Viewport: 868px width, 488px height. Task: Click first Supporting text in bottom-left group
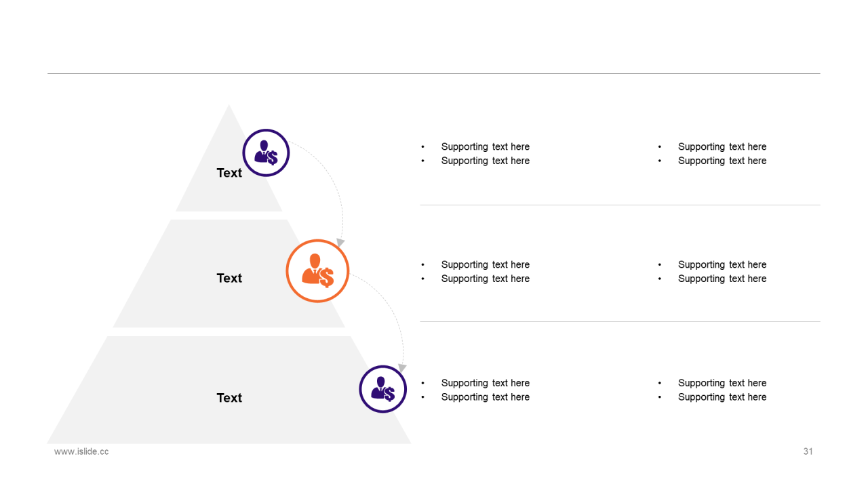coord(486,383)
